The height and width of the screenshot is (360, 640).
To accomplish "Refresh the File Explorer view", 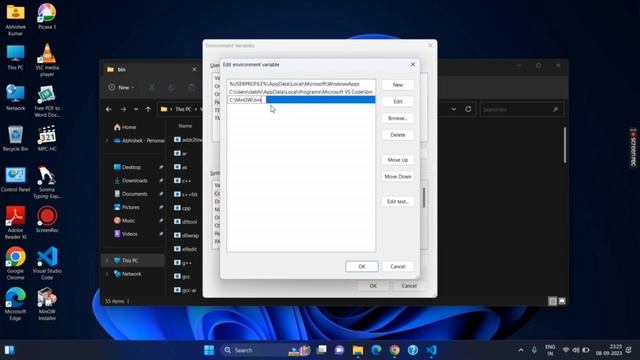I will pyautogui.click(x=468, y=109).
